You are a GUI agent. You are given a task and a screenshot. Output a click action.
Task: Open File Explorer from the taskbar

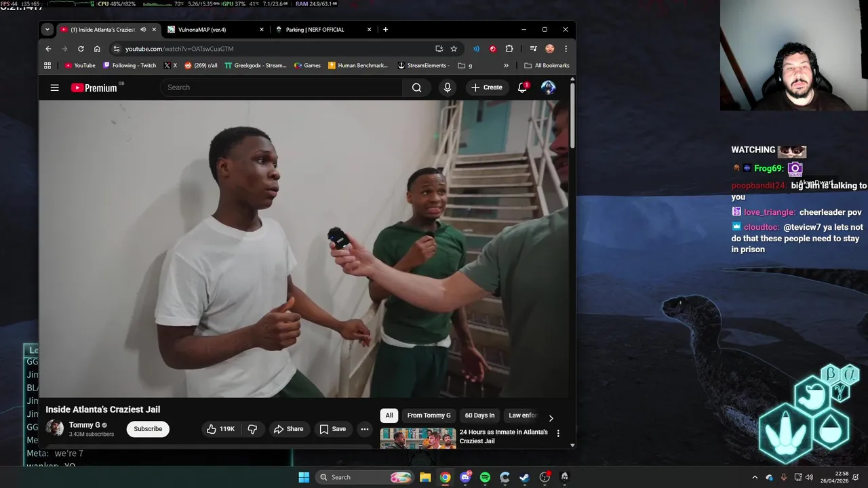[x=425, y=477]
